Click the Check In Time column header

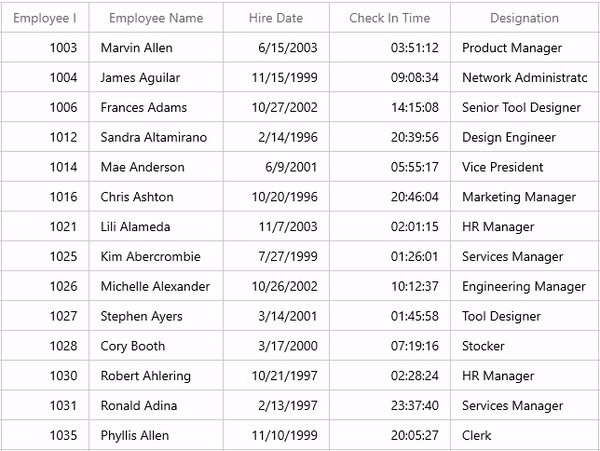tap(390, 18)
